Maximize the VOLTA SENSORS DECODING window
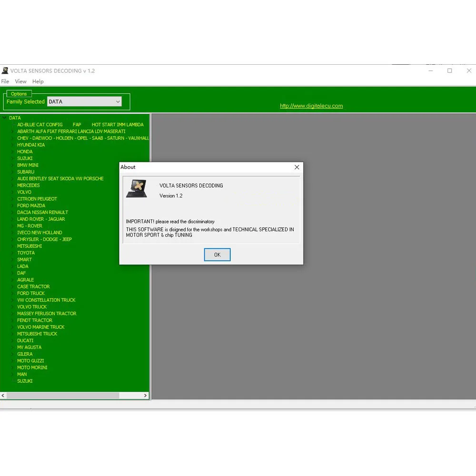The height and width of the screenshot is (476, 476). (x=450, y=70)
